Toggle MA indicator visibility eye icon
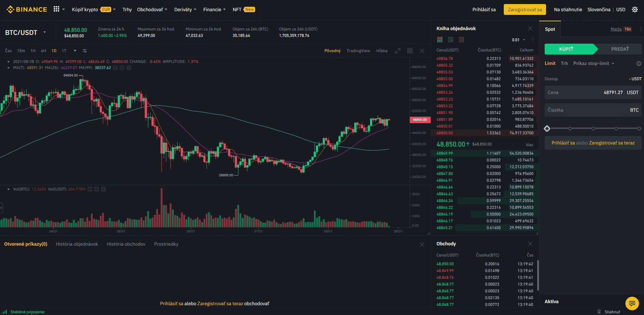Image resolution: width=644 pixels, height=315 pixels. click(116, 68)
